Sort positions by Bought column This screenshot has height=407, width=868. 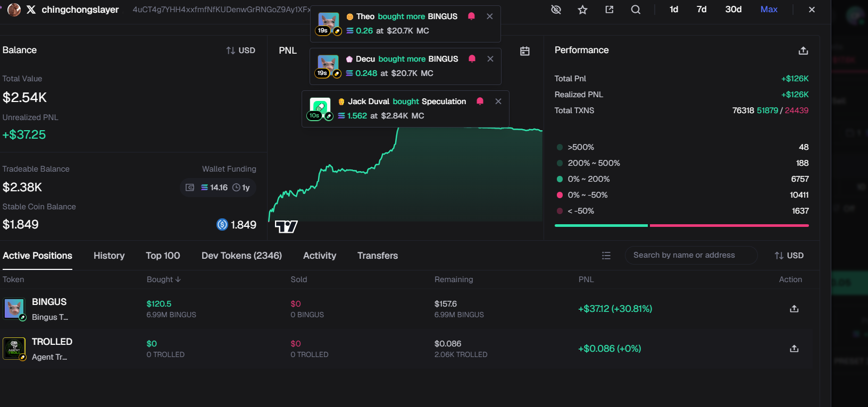[x=163, y=279]
